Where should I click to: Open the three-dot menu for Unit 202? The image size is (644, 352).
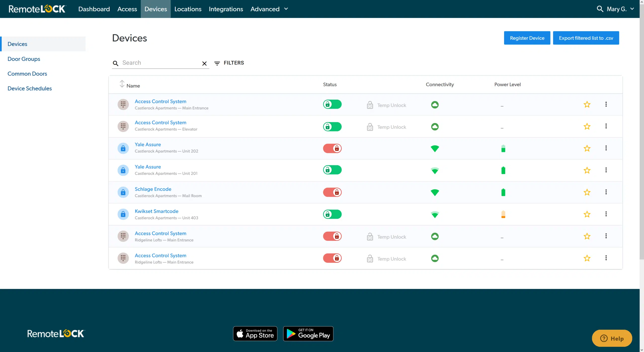(x=606, y=148)
